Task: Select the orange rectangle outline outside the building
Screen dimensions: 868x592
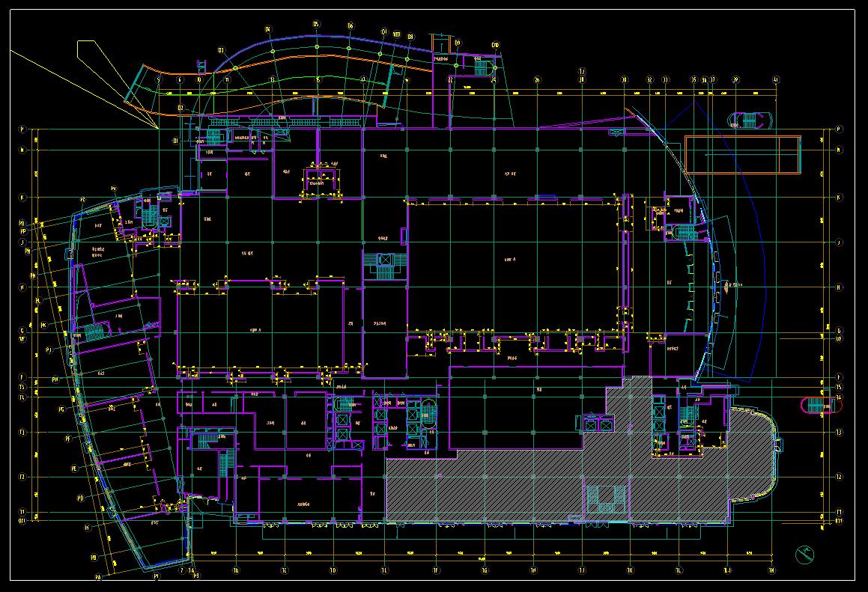Action: point(743,154)
